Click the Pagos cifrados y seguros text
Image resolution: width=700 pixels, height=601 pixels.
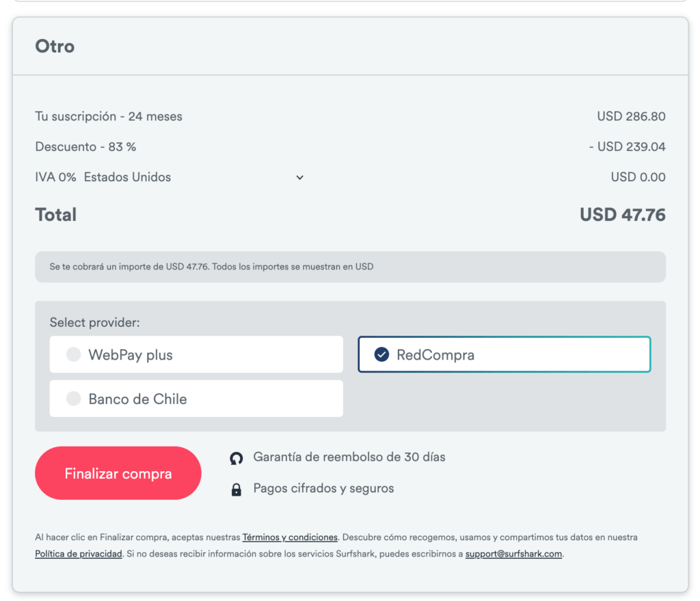pos(323,488)
